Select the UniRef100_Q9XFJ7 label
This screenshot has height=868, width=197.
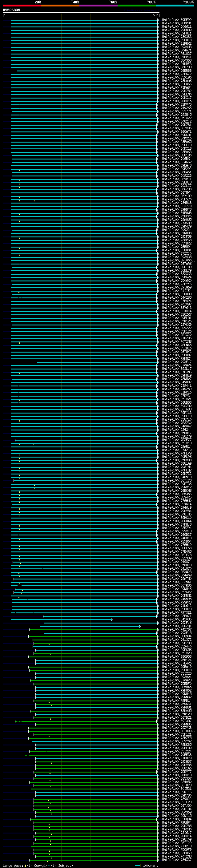tap(176, 362)
